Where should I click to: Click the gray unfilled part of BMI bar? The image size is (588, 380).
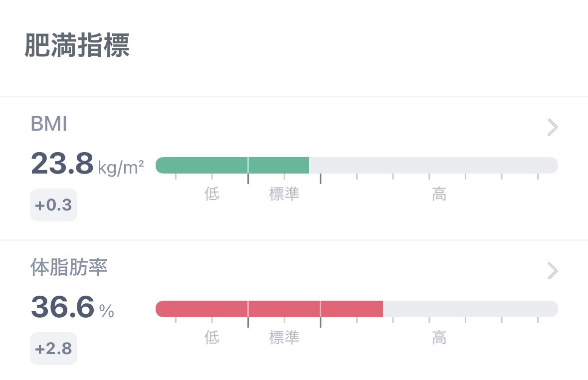[433, 165]
